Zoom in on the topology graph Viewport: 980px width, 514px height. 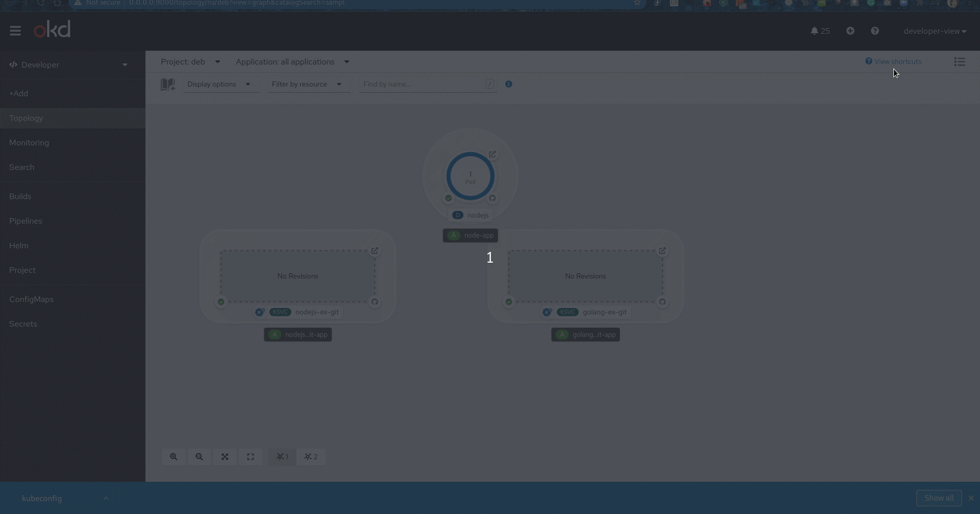[174, 457]
